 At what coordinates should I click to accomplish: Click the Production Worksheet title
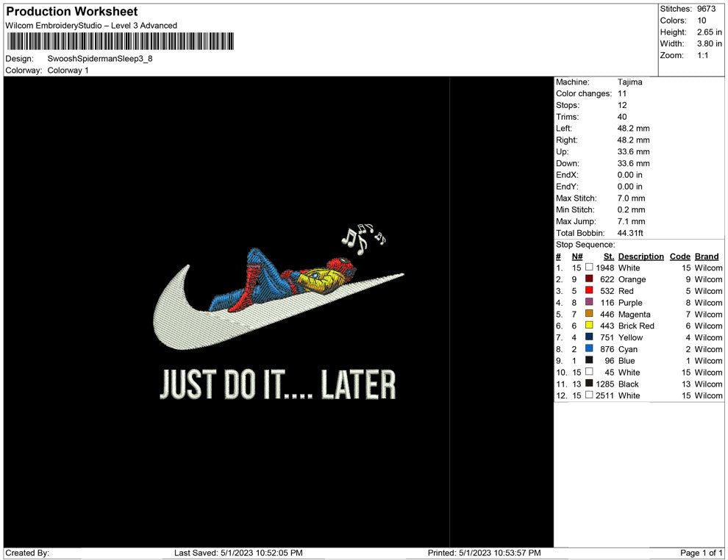point(72,12)
